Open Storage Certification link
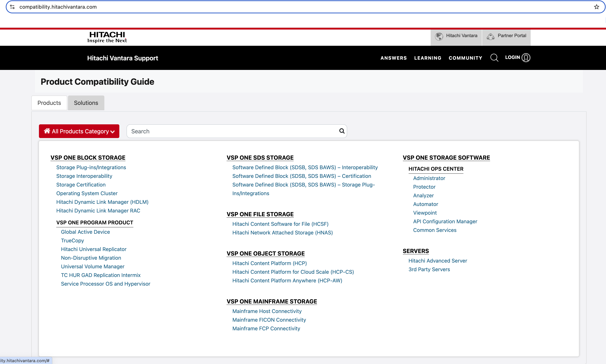This screenshot has height=364, width=606. pyautogui.click(x=81, y=185)
